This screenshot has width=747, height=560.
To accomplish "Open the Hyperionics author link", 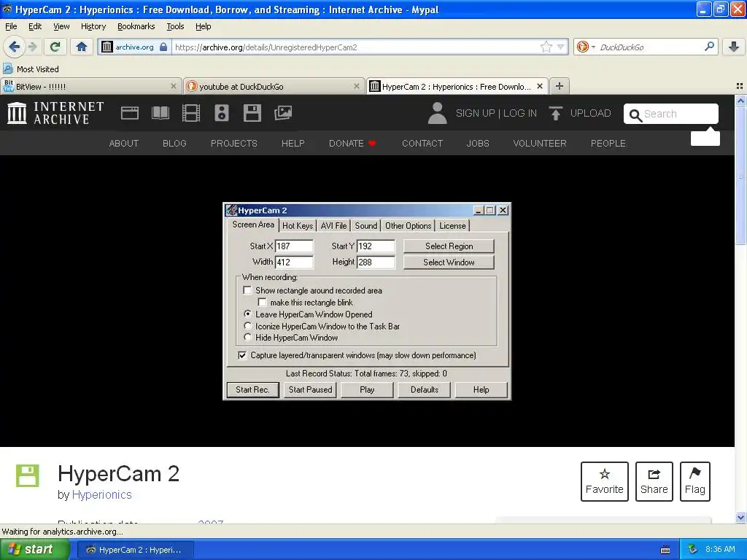I will pos(102,495).
